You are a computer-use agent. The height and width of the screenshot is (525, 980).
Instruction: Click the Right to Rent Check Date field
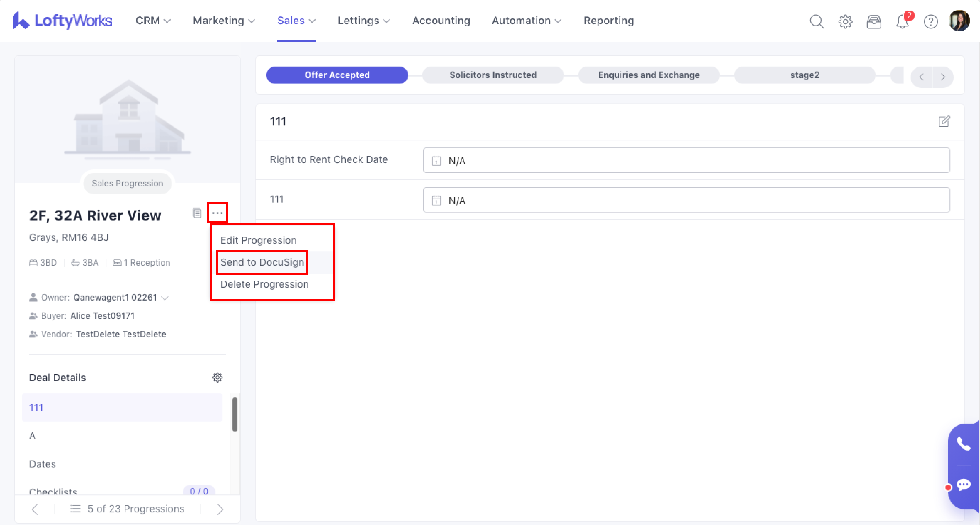[x=686, y=160]
